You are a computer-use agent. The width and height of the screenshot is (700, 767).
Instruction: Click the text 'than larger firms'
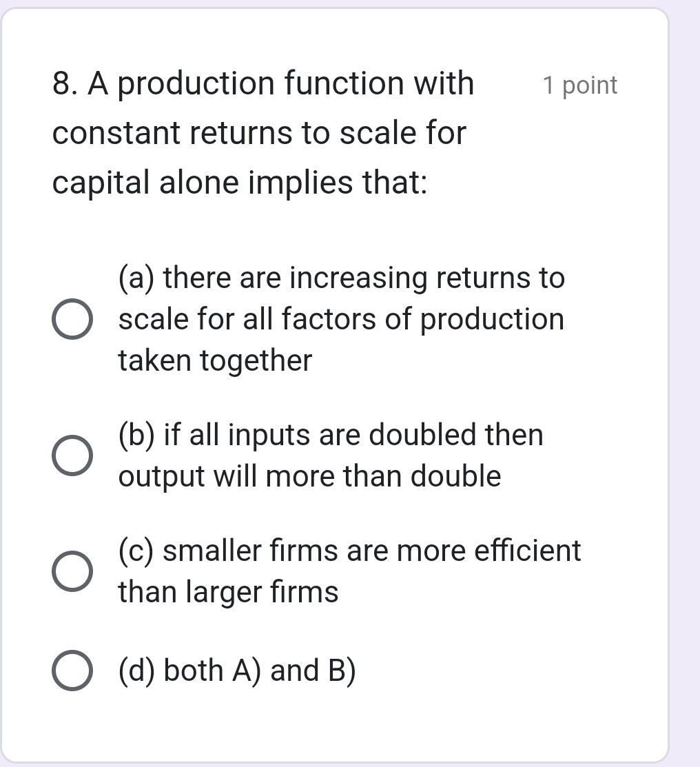tap(227, 591)
